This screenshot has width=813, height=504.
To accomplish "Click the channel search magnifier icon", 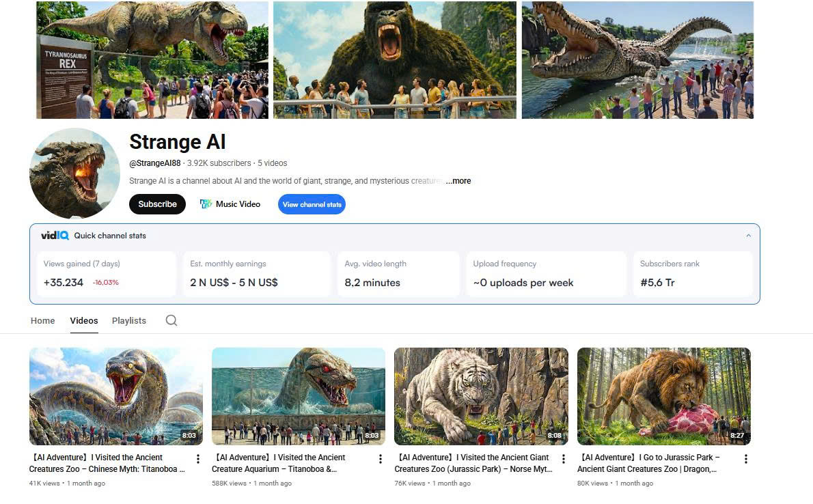I will 171,320.
